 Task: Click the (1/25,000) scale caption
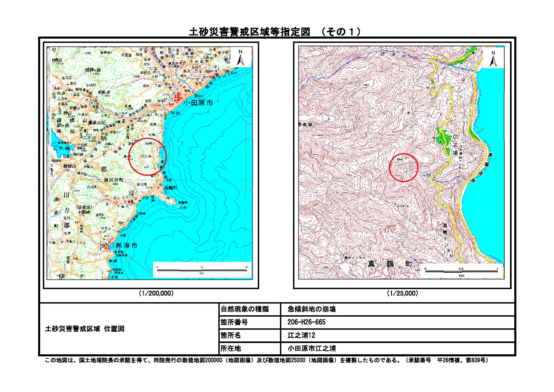[402, 293]
